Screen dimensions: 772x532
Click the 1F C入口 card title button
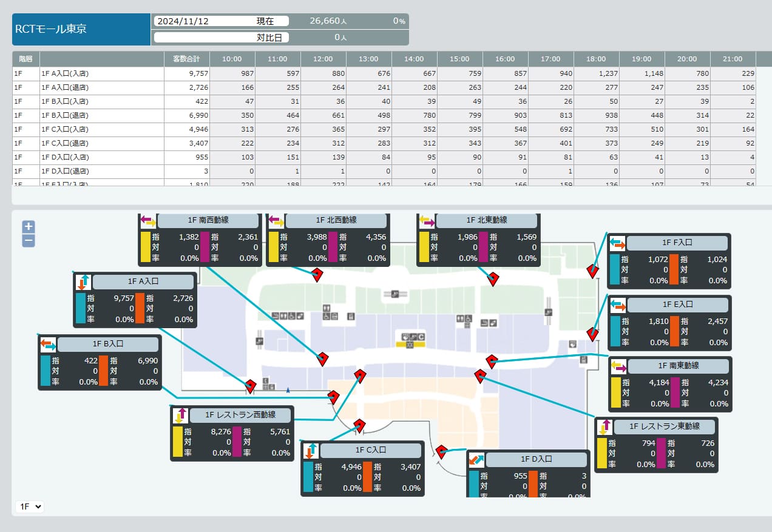click(x=371, y=450)
